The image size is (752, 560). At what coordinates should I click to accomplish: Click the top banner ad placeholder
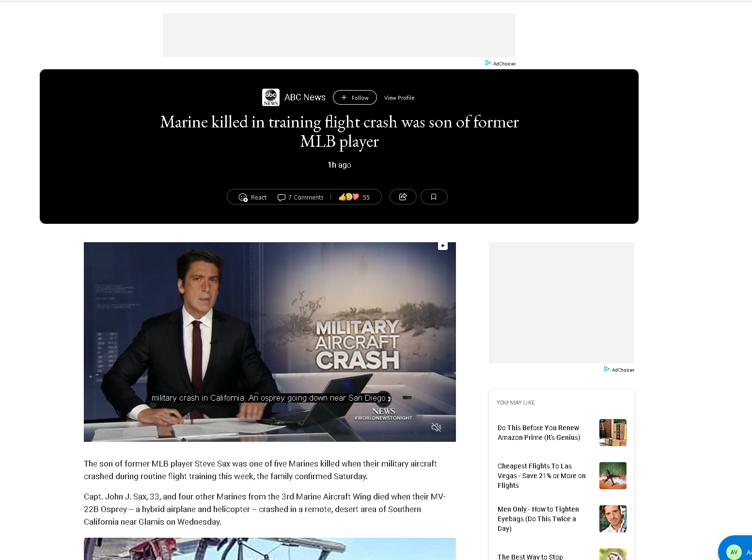pyautogui.click(x=339, y=35)
